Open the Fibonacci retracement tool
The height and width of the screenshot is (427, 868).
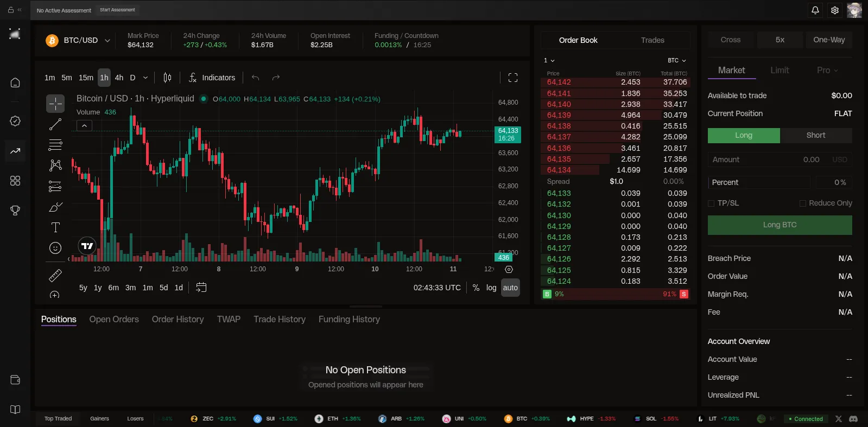pyautogui.click(x=55, y=145)
